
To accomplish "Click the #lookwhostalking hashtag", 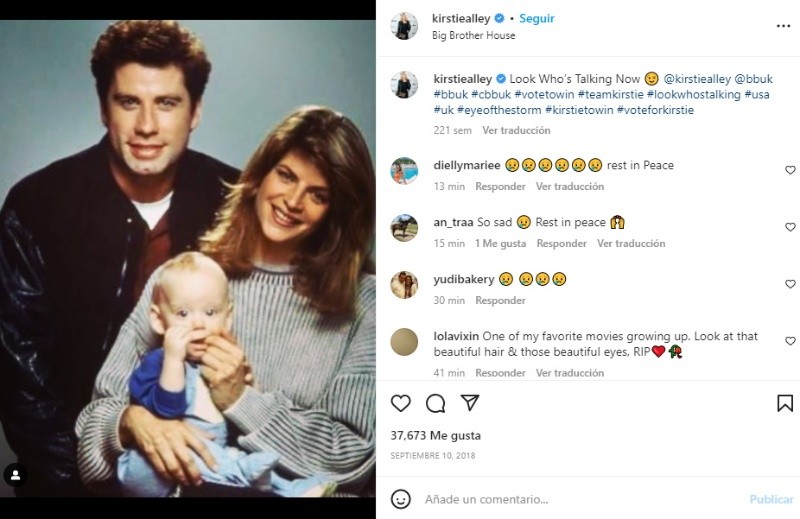I will pyautogui.click(x=698, y=94).
